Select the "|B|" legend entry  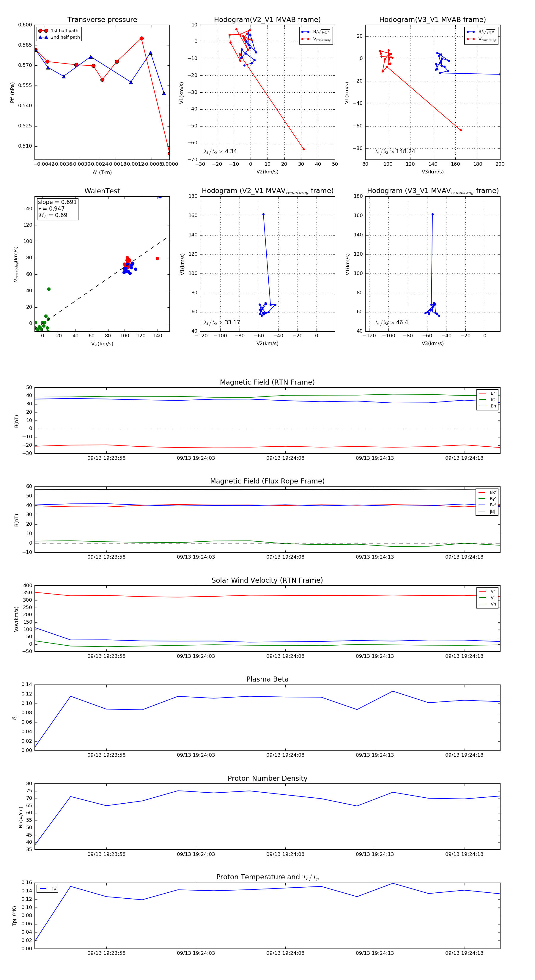(x=487, y=512)
